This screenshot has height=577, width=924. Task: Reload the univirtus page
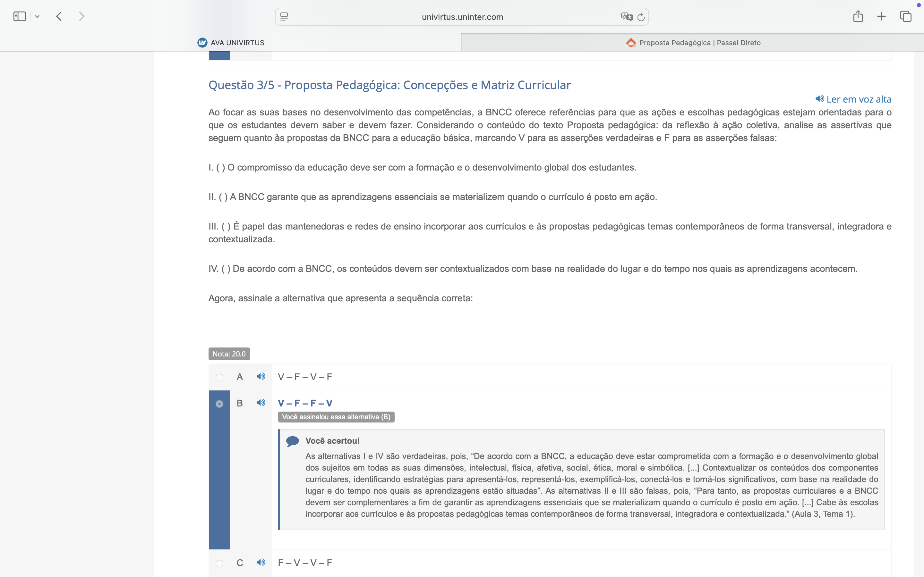[x=641, y=17]
